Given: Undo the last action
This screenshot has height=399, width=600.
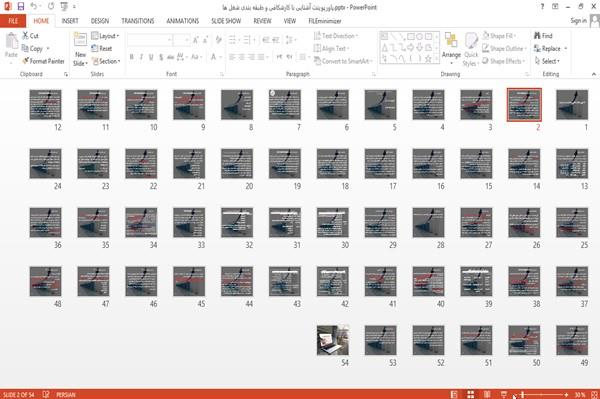Looking at the screenshot, I should click(x=34, y=7).
